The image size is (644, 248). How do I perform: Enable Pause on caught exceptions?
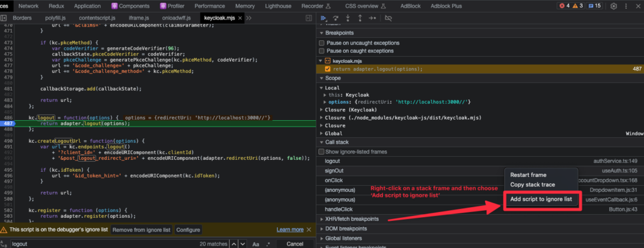click(x=322, y=51)
